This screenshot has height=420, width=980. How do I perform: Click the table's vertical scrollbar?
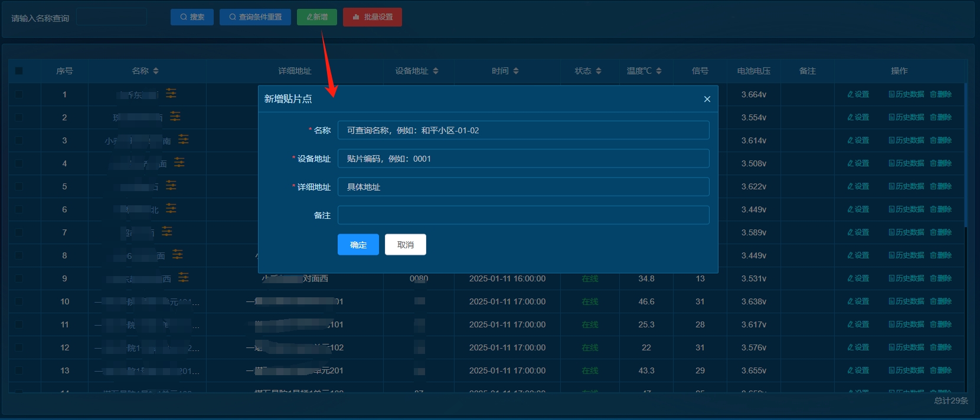pyautogui.click(x=966, y=153)
